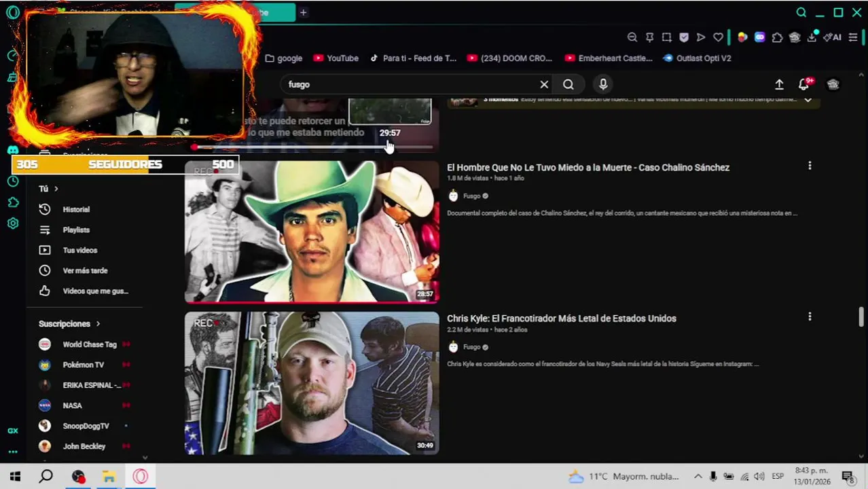Click the YouTube search magnifier button
This screenshot has height=489, width=868.
(568, 84)
